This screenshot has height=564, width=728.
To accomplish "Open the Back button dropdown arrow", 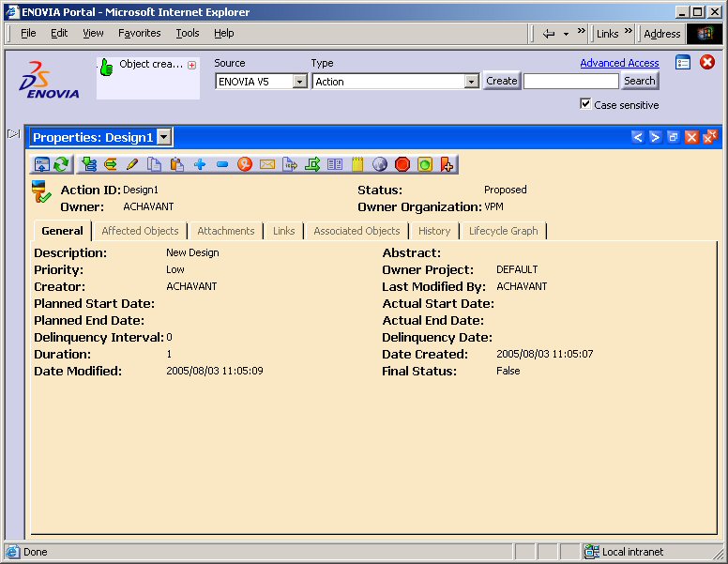I will [566, 34].
